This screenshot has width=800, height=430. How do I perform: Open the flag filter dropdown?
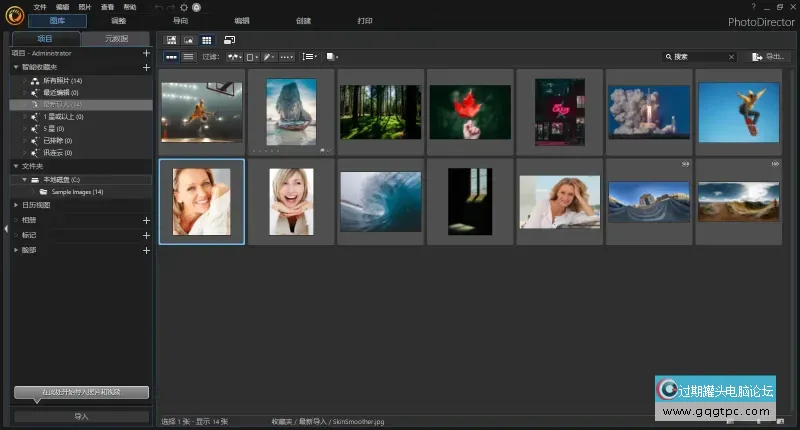[x=235, y=57]
